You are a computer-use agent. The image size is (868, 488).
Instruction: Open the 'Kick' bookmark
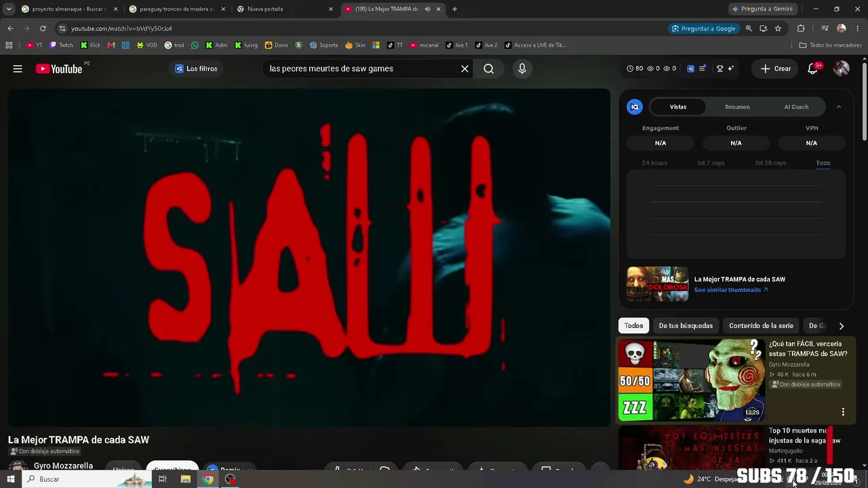pos(90,45)
